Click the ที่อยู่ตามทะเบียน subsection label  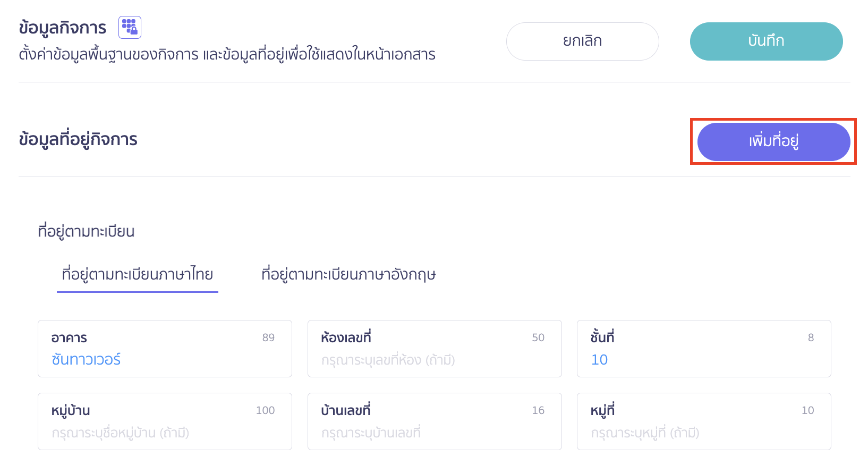click(86, 232)
